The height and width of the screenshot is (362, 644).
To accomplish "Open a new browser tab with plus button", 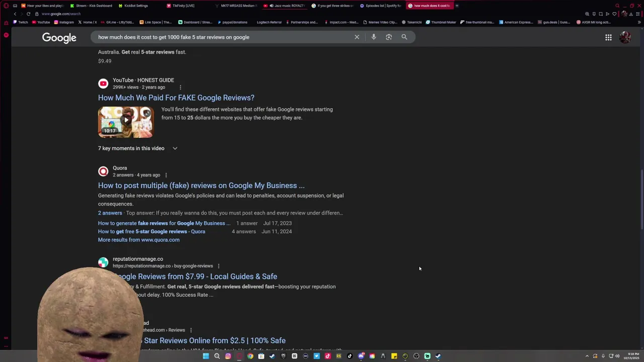I will click(457, 6).
